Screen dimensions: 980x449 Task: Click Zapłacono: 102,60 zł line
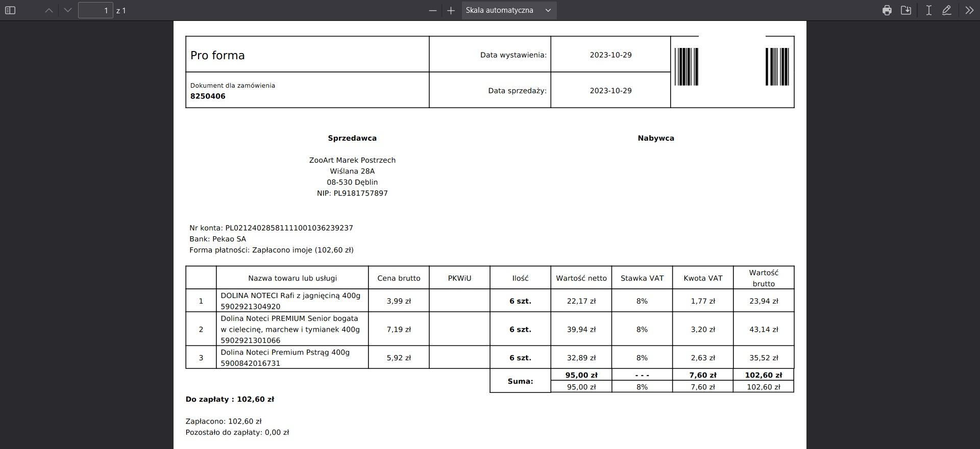(x=224, y=421)
